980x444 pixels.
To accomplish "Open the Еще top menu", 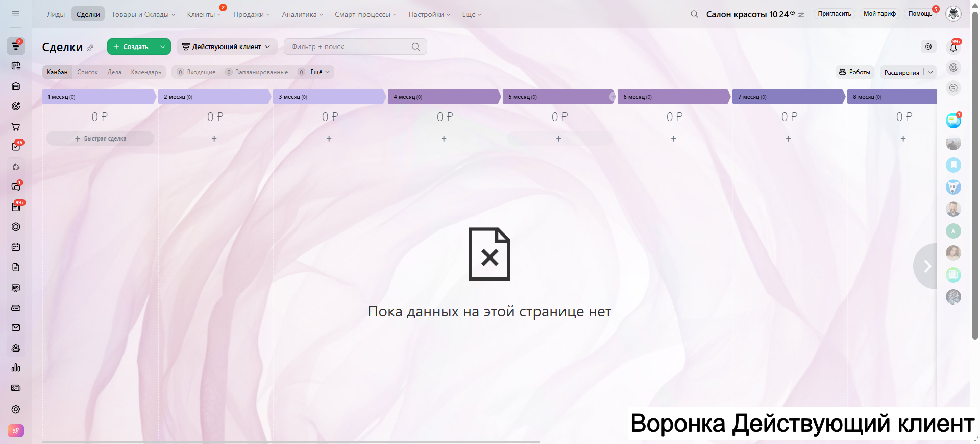I will (472, 14).
